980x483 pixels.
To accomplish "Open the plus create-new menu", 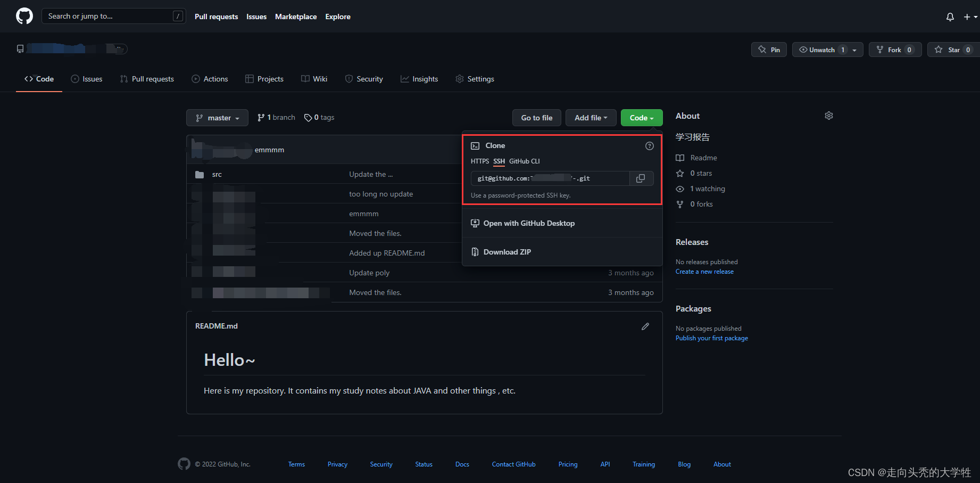I will tap(970, 17).
